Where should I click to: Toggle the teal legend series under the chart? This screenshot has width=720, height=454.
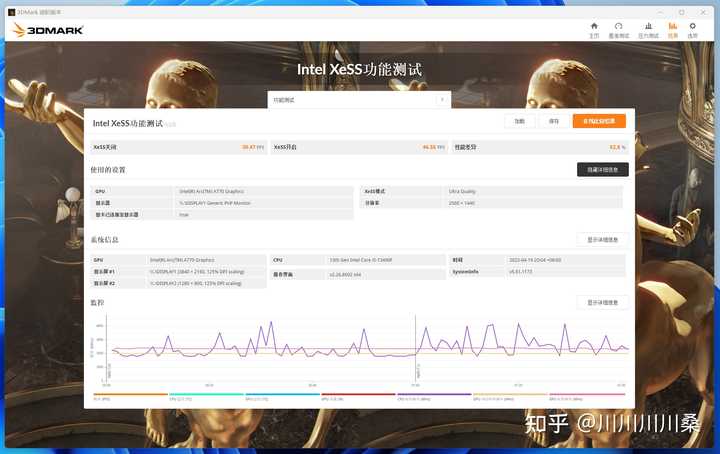206,396
